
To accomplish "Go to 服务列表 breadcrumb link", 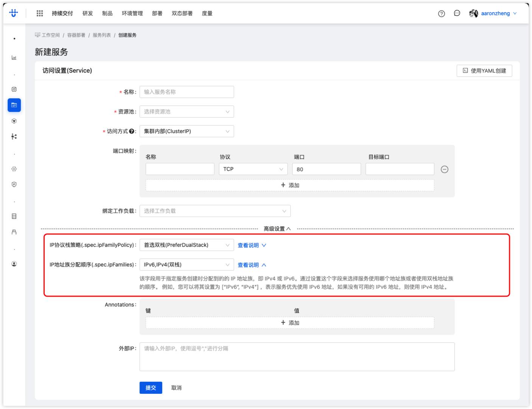I will coord(102,35).
